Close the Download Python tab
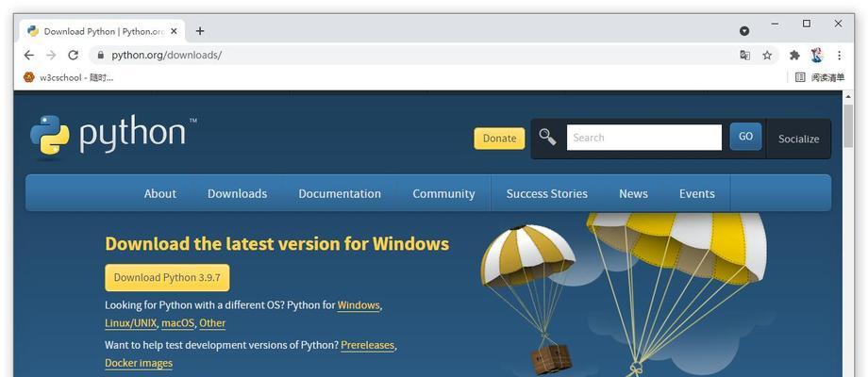 tap(174, 31)
